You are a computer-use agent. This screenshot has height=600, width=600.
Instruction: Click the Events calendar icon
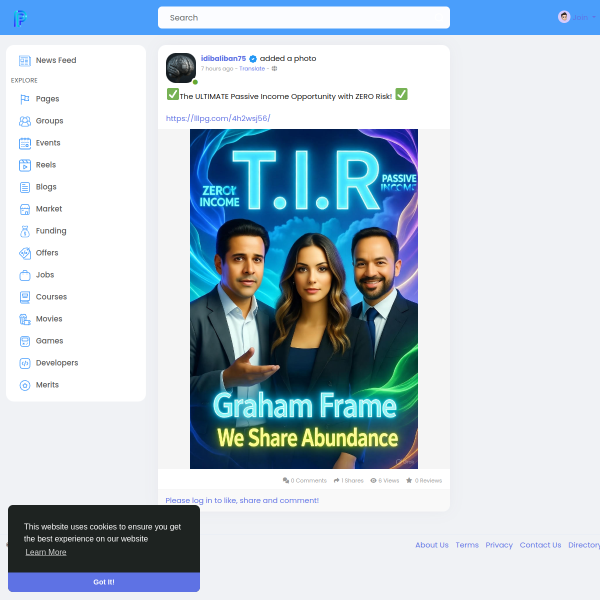pos(25,143)
